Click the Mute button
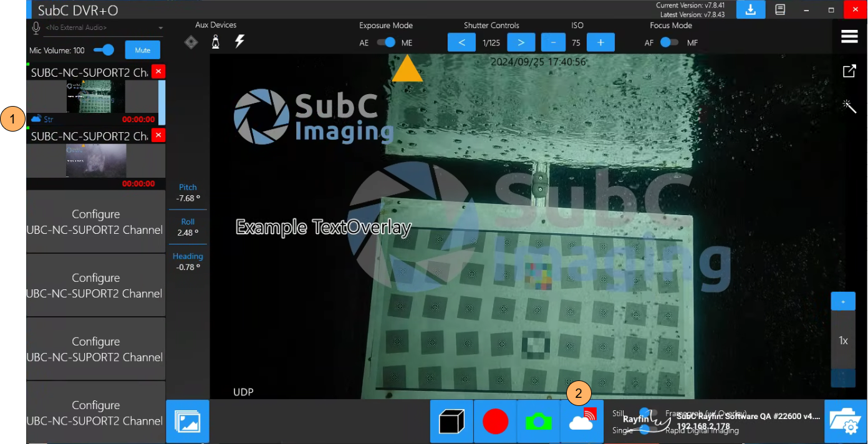The image size is (868, 444). click(x=142, y=50)
